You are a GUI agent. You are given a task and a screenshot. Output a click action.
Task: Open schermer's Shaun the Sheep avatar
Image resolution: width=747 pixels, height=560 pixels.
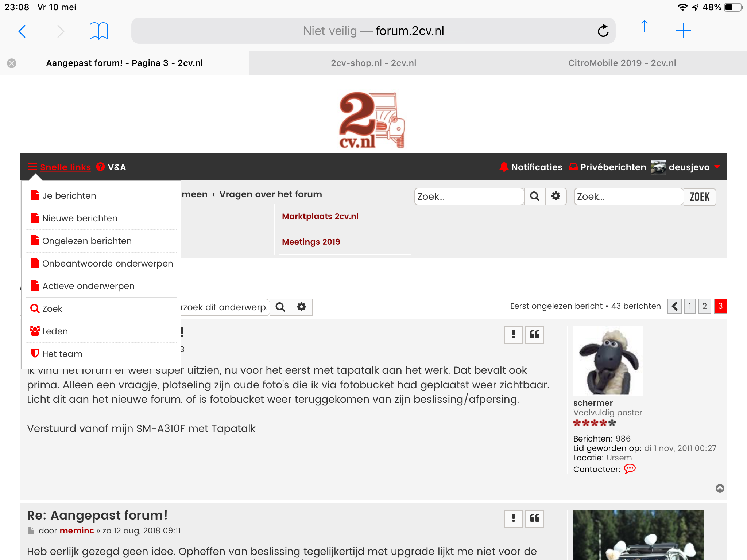(608, 361)
